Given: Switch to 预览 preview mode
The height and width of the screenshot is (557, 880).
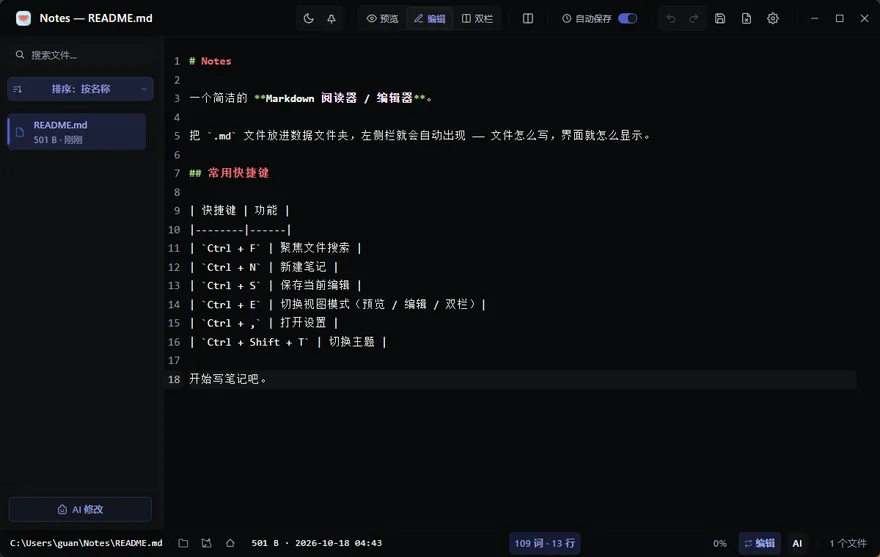Looking at the screenshot, I should (x=382, y=19).
